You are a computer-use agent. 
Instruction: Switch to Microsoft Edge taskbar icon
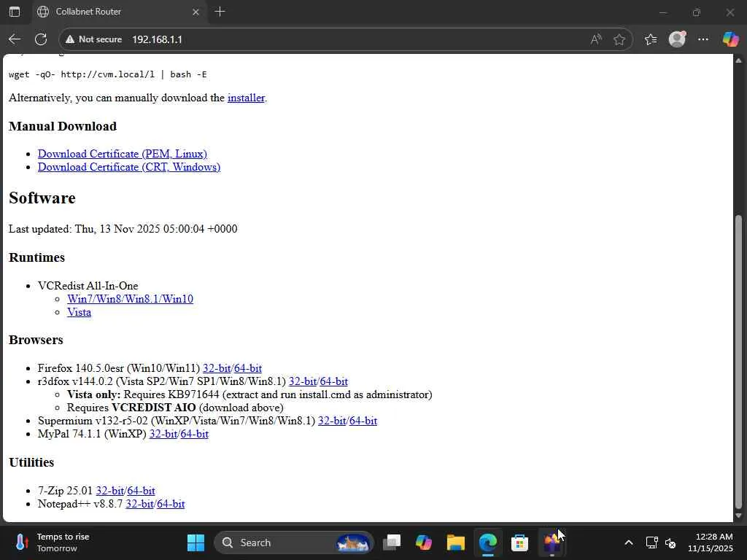488,542
